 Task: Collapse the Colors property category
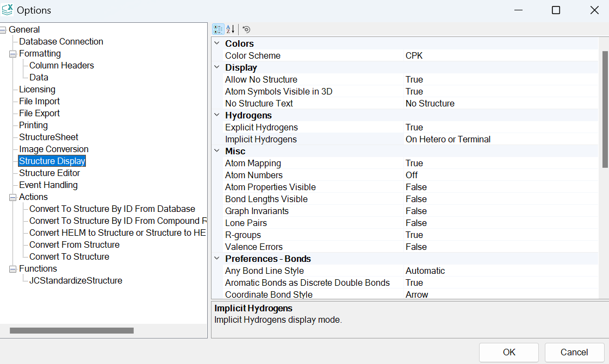click(217, 43)
